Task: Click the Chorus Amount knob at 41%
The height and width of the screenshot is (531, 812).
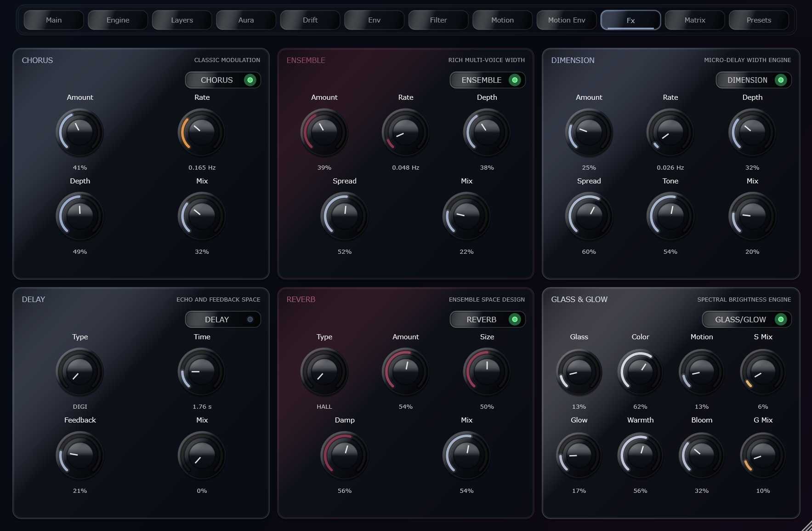Action: pyautogui.click(x=79, y=132)
